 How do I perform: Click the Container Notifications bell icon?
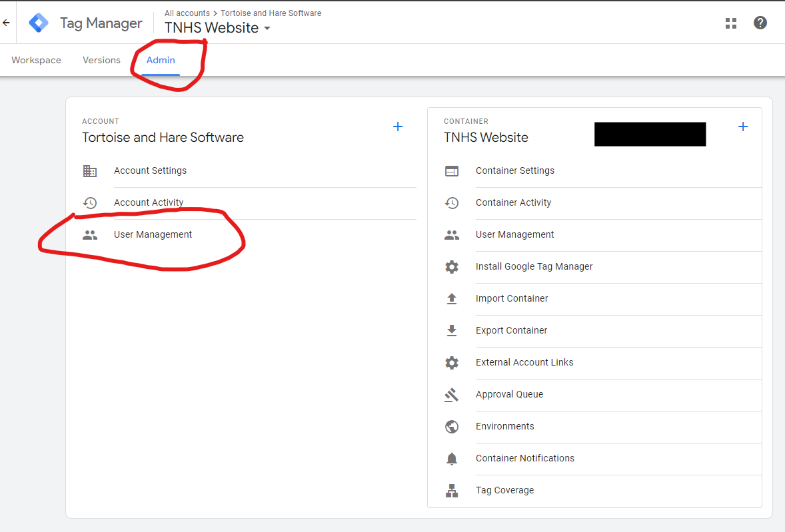pyautogui.click(x=452, y=458)
